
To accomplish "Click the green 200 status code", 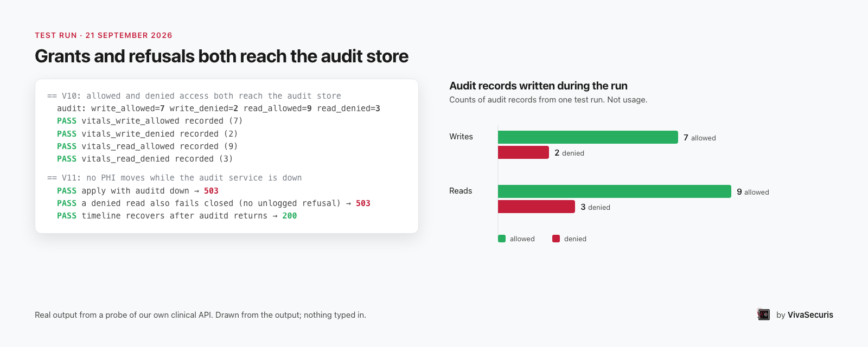I will (x=290, y=216).
